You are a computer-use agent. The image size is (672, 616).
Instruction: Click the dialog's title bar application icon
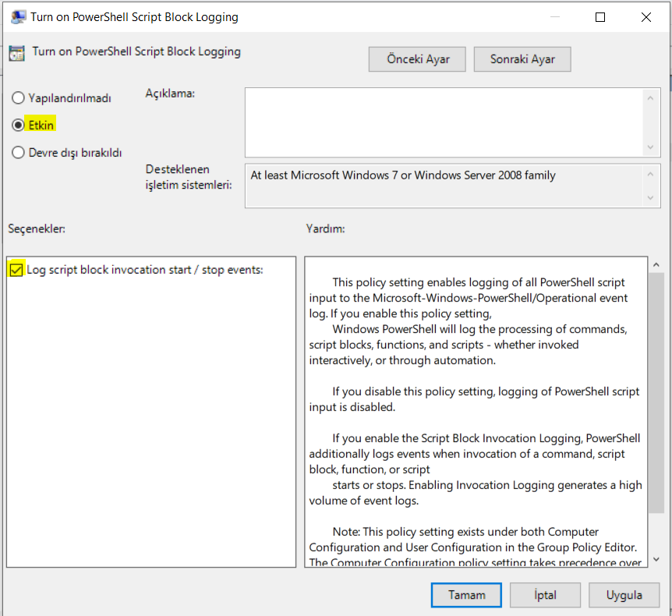17,16
